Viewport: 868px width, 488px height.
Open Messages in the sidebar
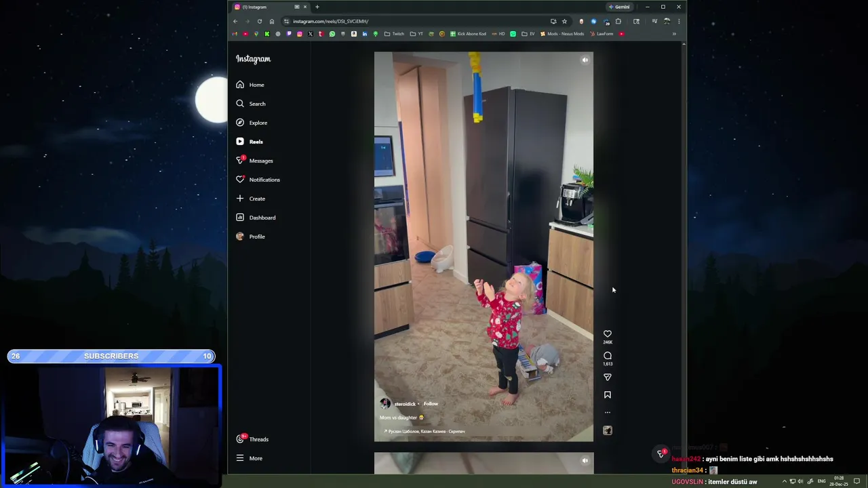coord(254,161)
